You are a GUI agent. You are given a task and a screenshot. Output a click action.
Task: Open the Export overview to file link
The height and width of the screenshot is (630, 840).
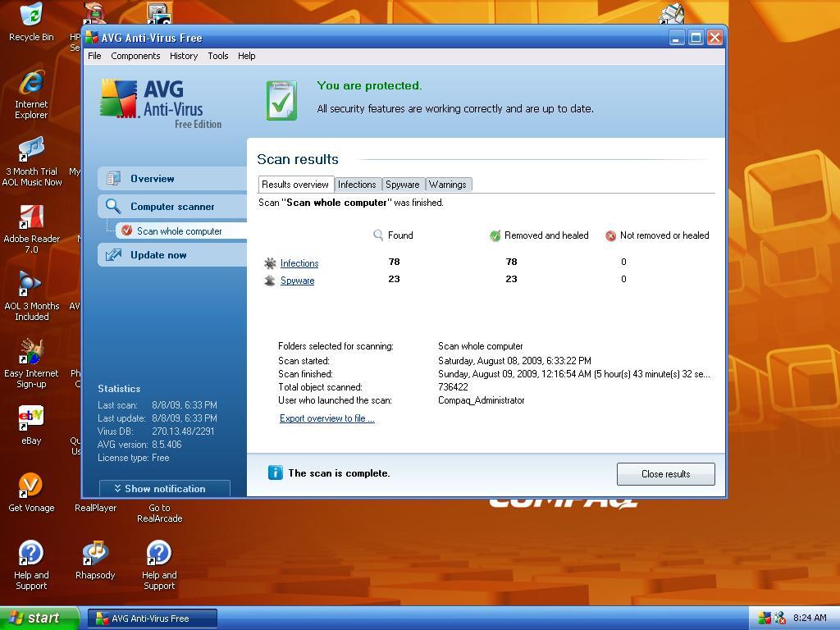[326, 418]
